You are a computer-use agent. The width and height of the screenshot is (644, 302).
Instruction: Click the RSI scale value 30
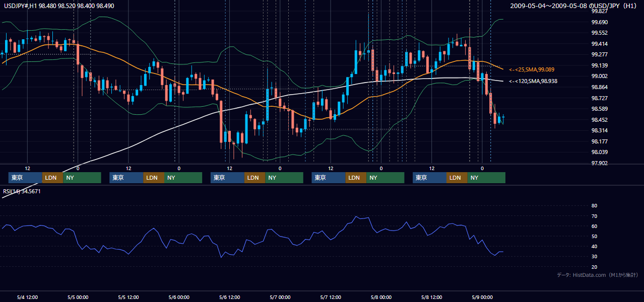[x=594, y=256]
